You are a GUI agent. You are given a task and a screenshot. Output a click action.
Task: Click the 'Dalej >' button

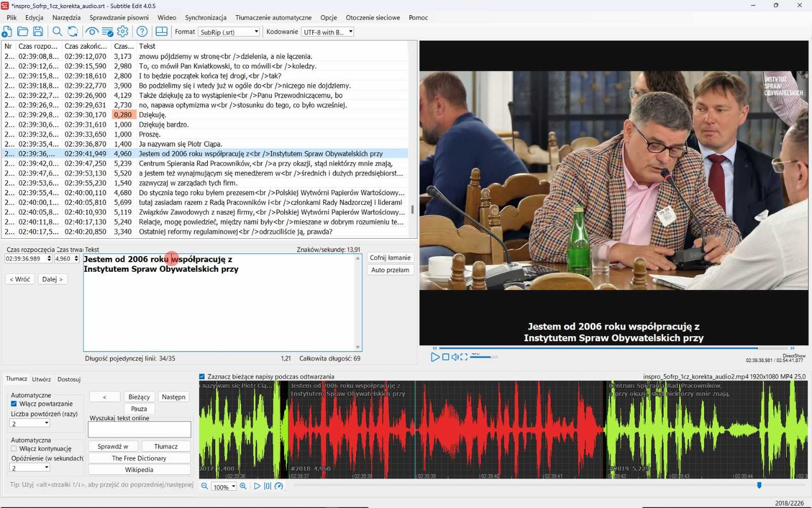click(x=53, y=279)
